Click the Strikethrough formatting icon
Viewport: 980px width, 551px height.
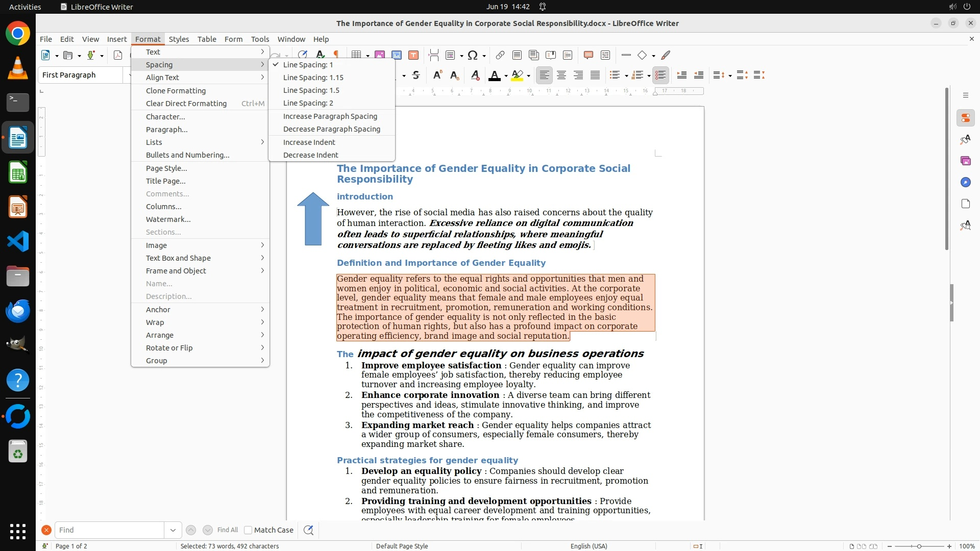416,75
